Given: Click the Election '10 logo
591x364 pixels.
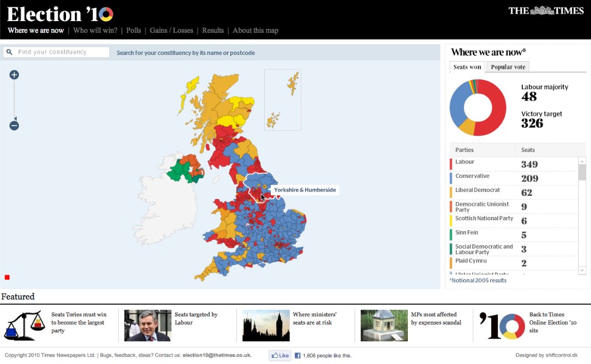Looking at the screenshot, I should (60, 14).
